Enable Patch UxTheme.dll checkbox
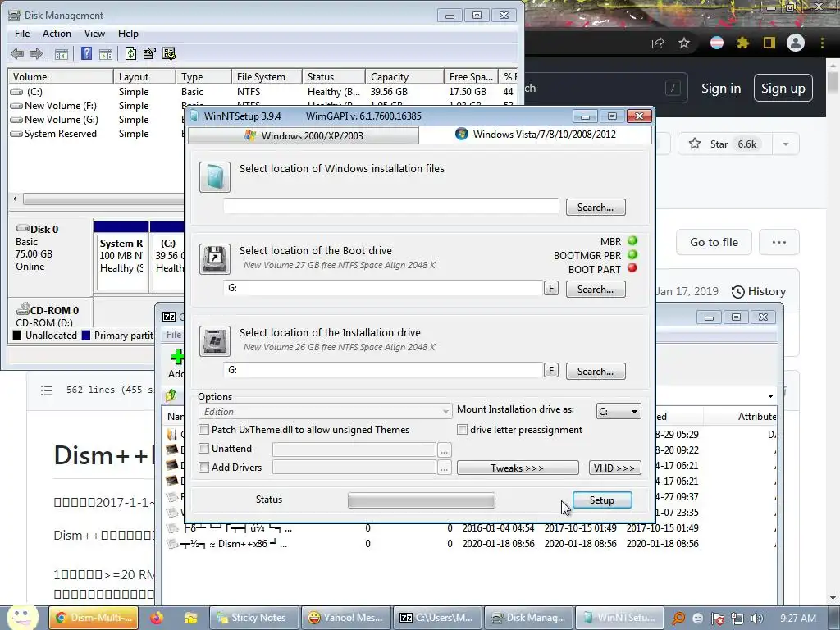 pos(203,430)
